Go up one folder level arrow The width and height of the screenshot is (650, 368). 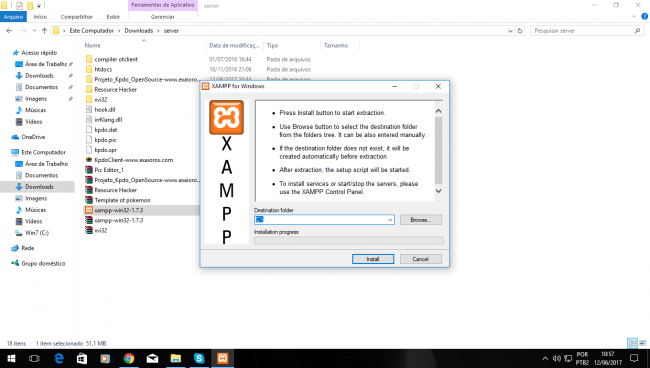[44, 31]
